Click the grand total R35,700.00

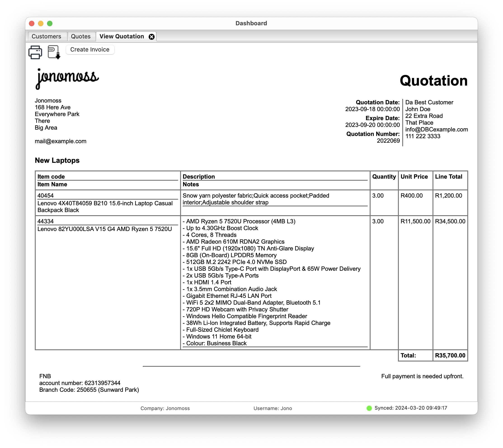(450, 355)
